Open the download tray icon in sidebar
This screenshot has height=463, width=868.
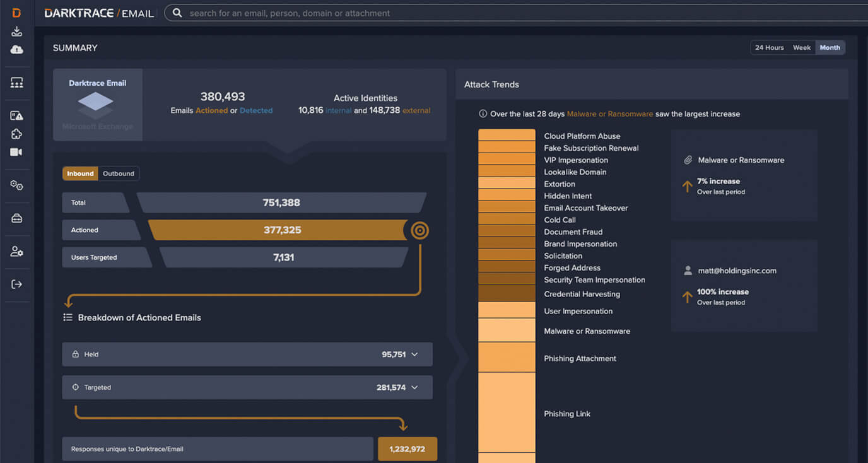[x=16, y=32]
